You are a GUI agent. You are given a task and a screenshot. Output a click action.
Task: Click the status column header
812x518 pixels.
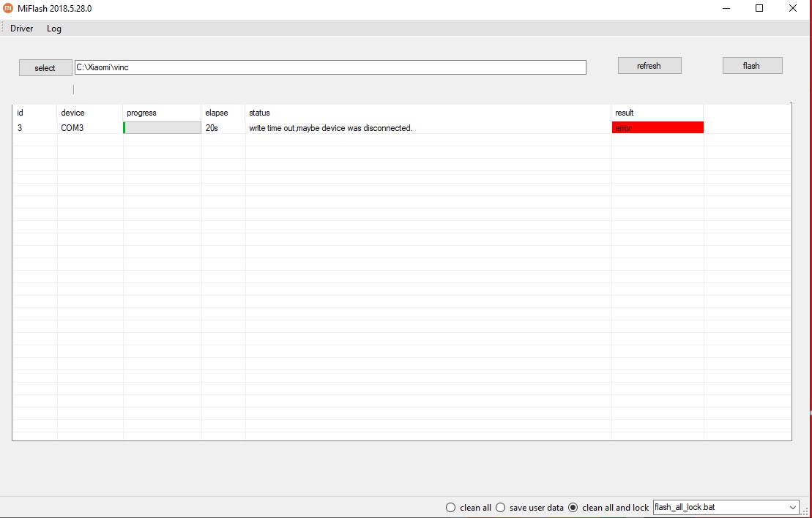click(428, 113)
